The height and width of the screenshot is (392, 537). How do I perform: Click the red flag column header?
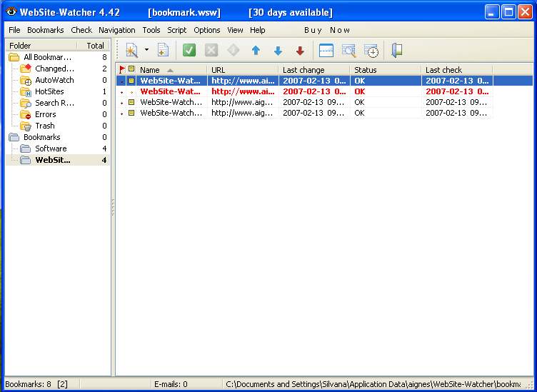click(121, 70)
